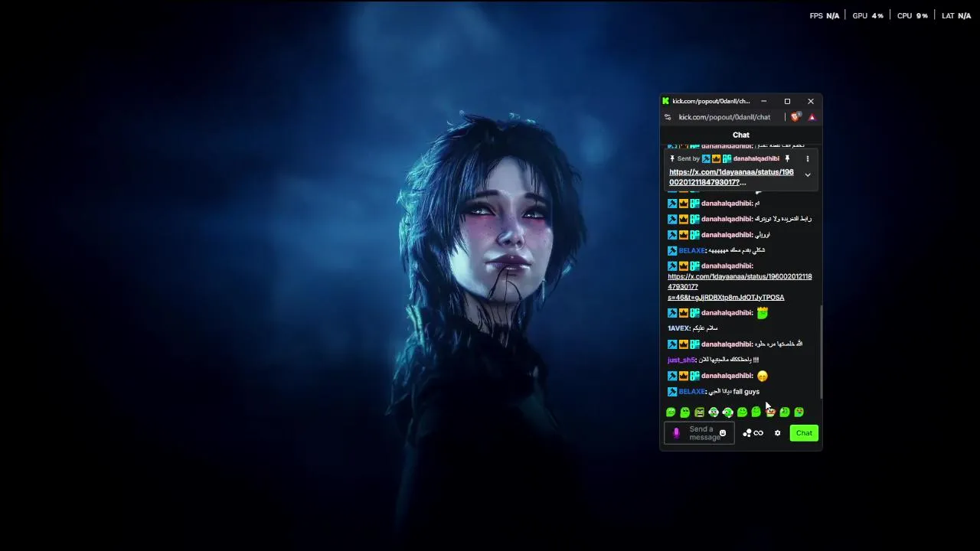
Task: Click purple microphone icon in message box
Action: click(x=676, y=433)
